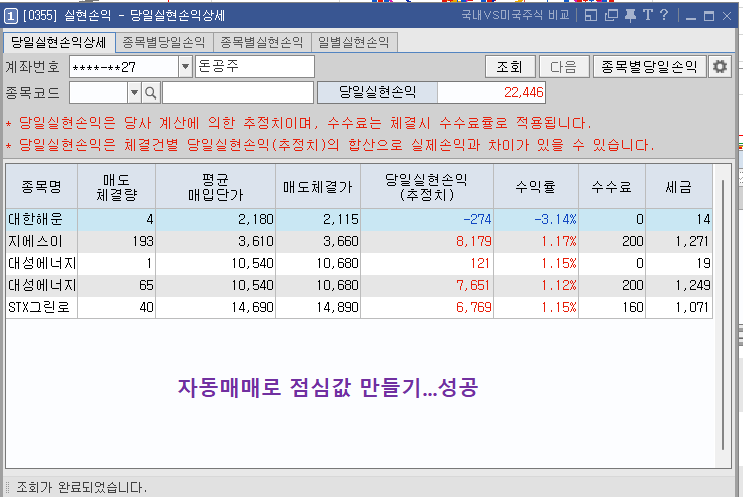Switch to 종목별당일손익 tab

[x=164, y=43]
